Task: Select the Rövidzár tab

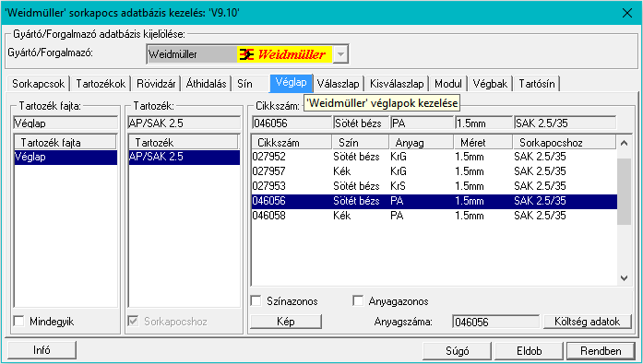Action: click(x=156, y=84)
